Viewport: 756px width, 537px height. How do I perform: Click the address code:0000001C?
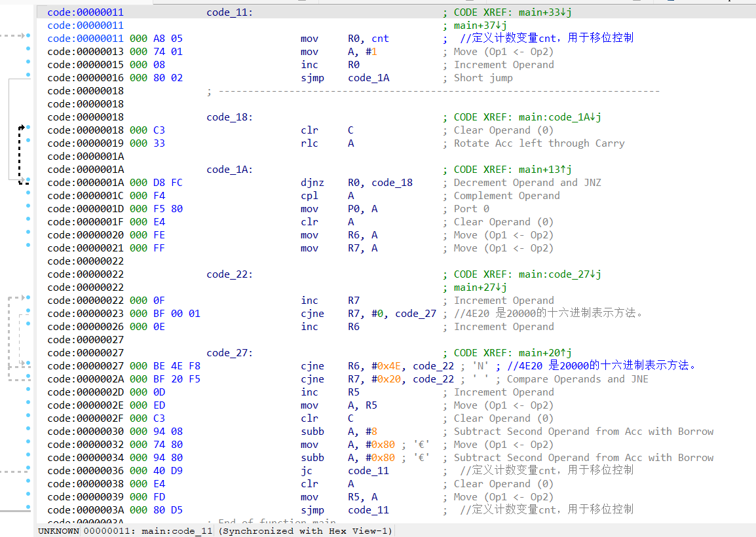click(85, 196)
